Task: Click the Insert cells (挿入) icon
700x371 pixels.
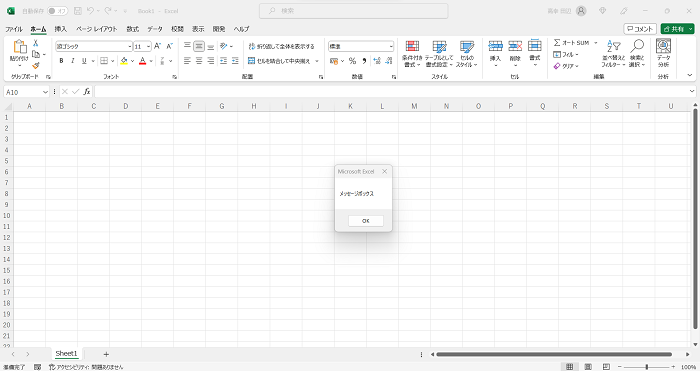Action: [496, 46]
